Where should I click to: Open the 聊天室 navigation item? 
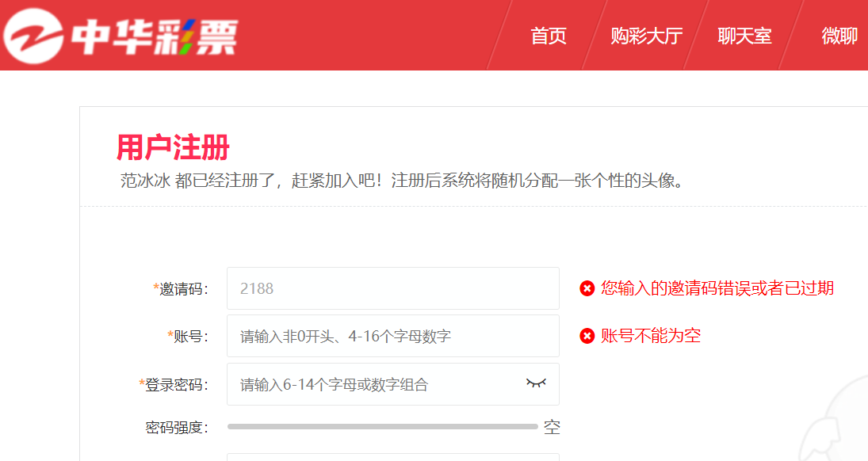tap(744, 36)
